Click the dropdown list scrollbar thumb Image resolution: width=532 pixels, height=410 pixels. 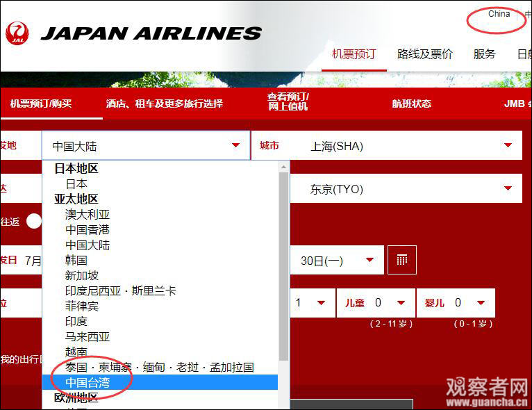283,266
